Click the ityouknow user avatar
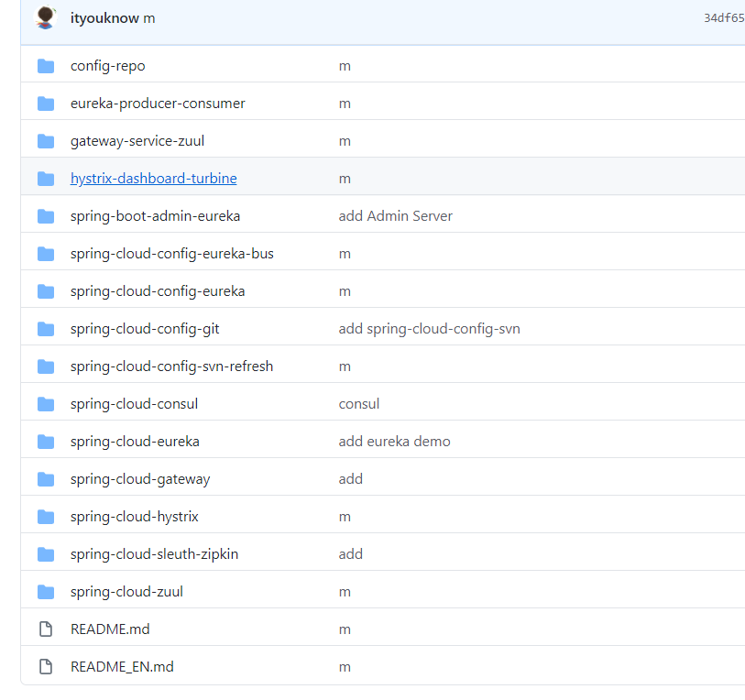The image size is (745, 700). (46, 18)
